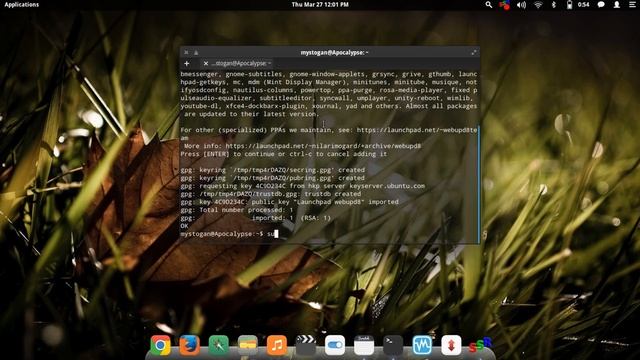Click the launchpad.net/~webupd8team URL
Image resolution: width=640 pixels, height=360 pixels.
[x=416, y=130]
